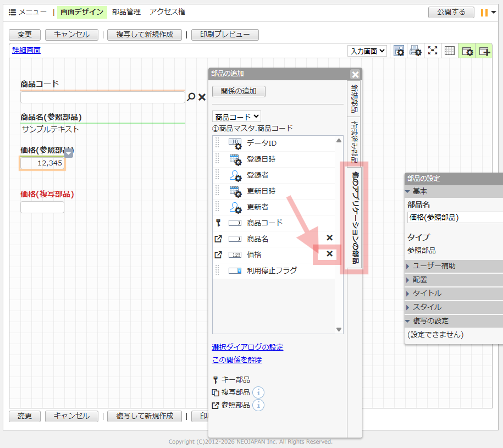This screenshot has width=503, height=448.
Task: Click the 商品コード search magnifier icon
Action: [191, 97]
